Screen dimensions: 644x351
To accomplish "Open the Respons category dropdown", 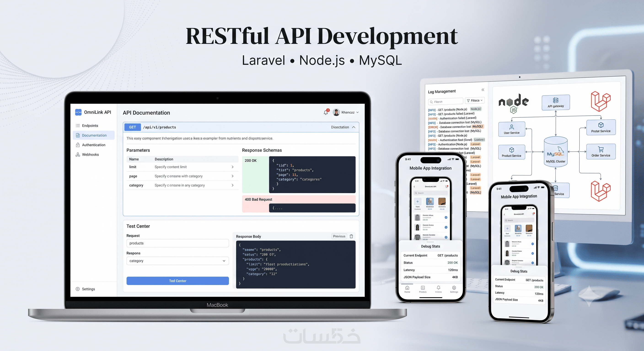I will 177,261.
